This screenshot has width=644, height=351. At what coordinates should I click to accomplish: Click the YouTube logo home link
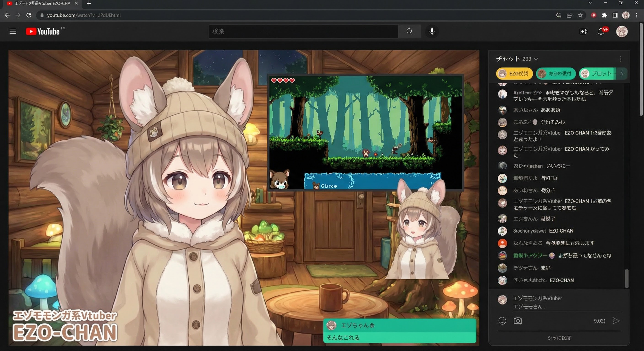click(x=43, y=32)
